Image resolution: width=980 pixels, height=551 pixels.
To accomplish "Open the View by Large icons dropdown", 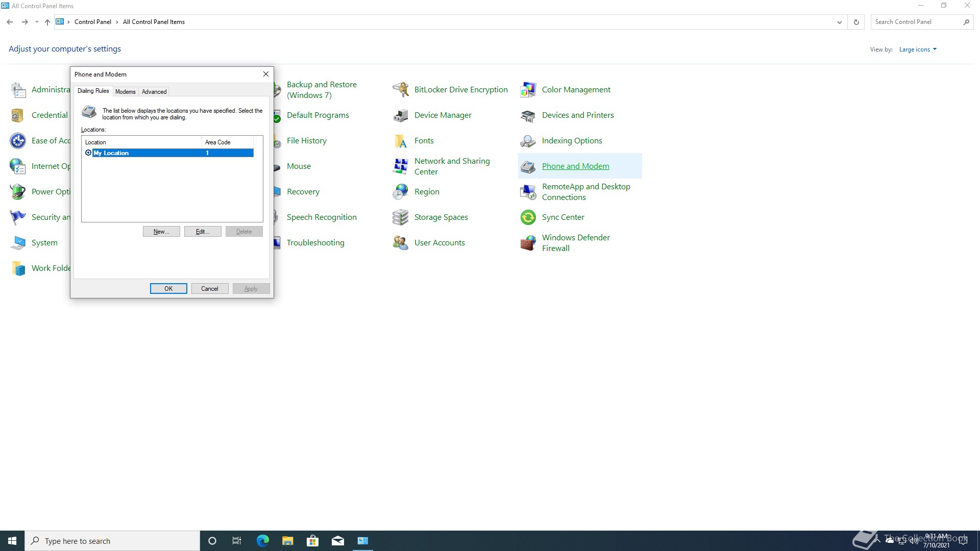I will click(x=918, y=49).
